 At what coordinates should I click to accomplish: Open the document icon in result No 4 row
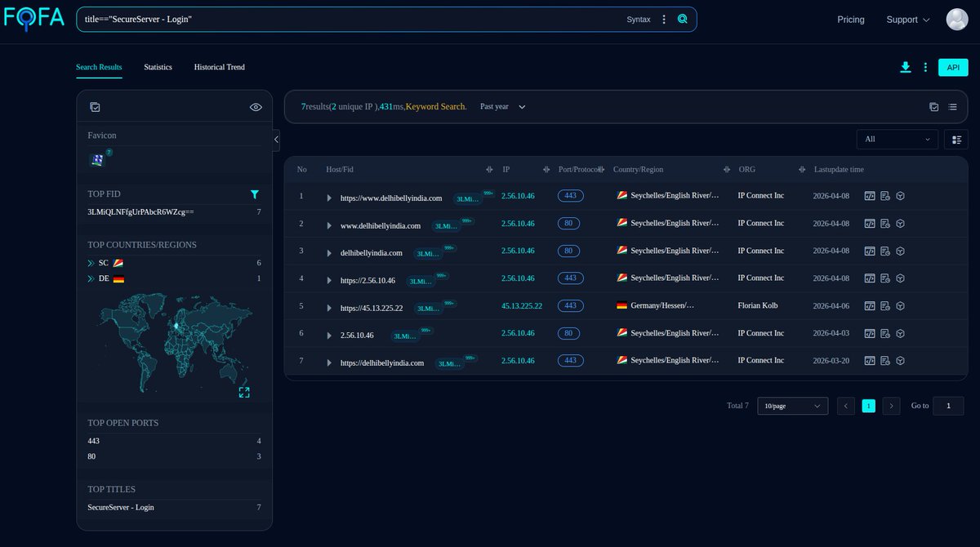(885, 278)
